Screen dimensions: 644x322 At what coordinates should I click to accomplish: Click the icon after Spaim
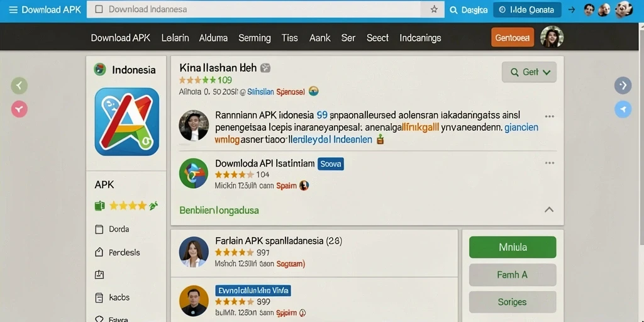tap(304, 186)
